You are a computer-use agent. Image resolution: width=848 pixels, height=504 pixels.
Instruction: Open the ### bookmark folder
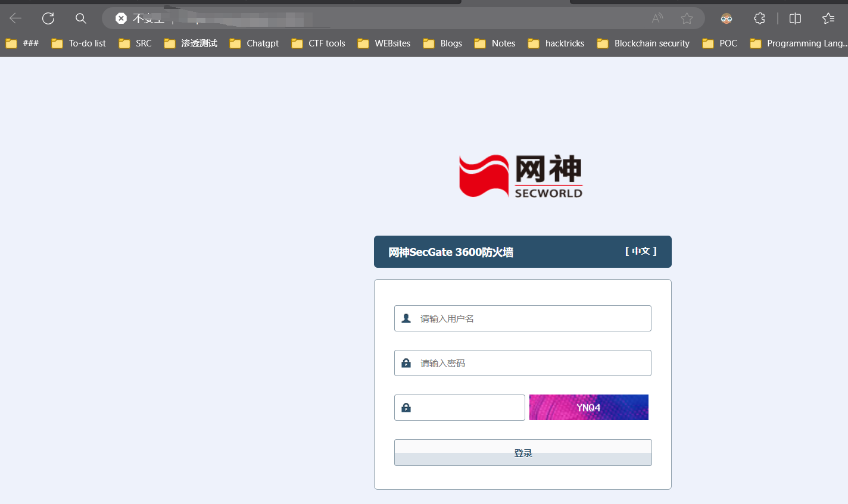pyautogui.click(x=22, y=43)
